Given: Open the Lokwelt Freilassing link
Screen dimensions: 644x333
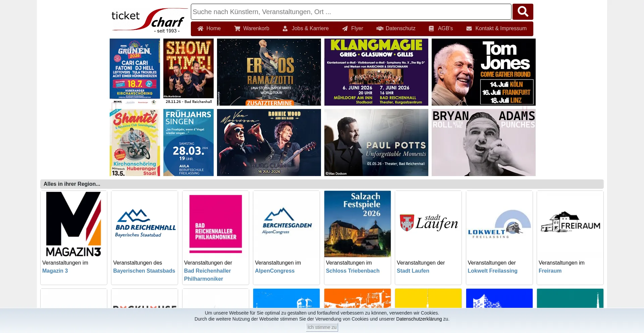Looking at the screenshot, I should tap(492, 271).
